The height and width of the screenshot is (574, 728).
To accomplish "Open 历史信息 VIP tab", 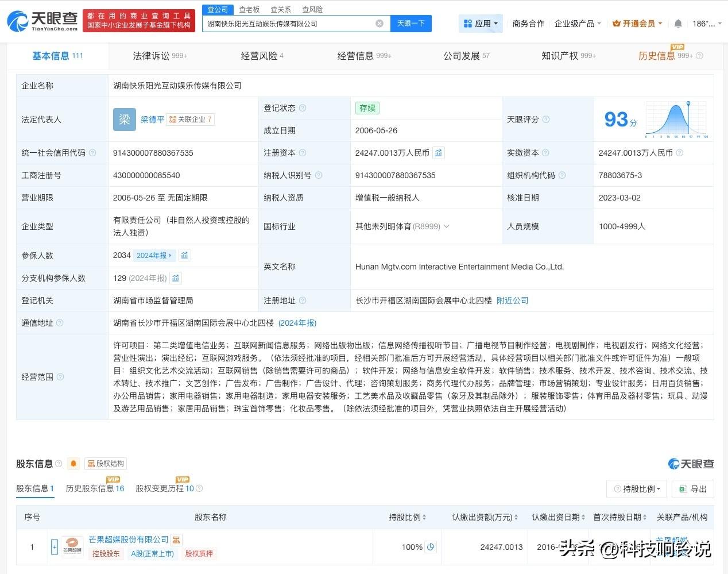I will [665, 56].
